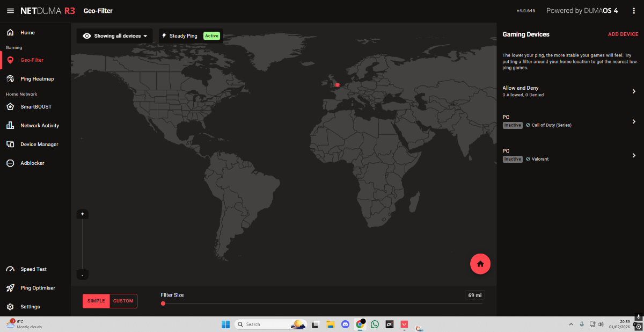Viewport: 644px width, 332px height.
Task: Click the Filter Size slider handle
Action: click(x=163, y=304)
